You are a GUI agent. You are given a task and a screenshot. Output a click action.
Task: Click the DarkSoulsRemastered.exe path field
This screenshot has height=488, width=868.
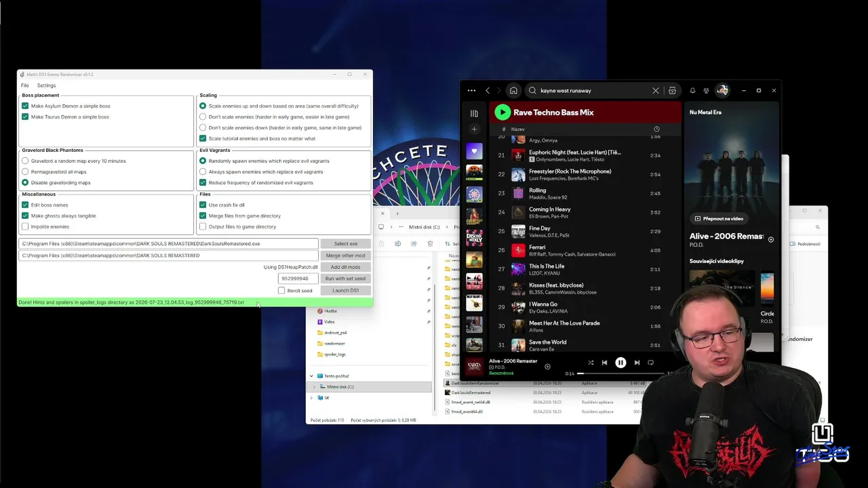click(x=169, y=243)
